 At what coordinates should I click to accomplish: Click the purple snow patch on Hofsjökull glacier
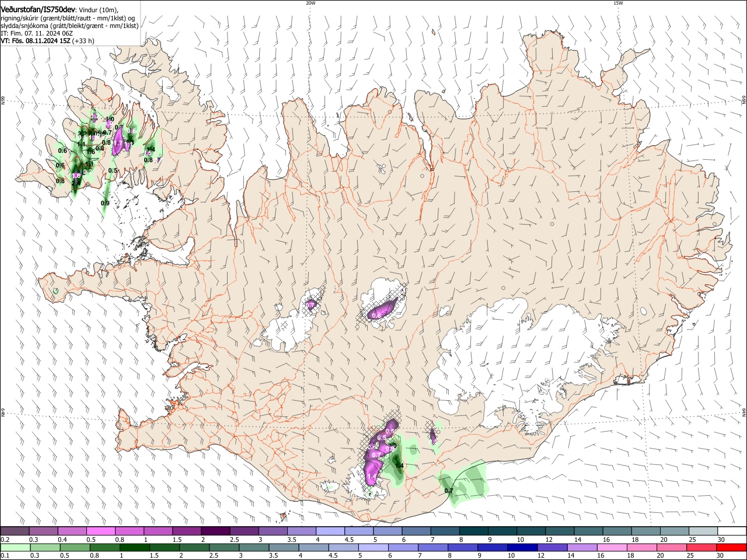(383, 309)
